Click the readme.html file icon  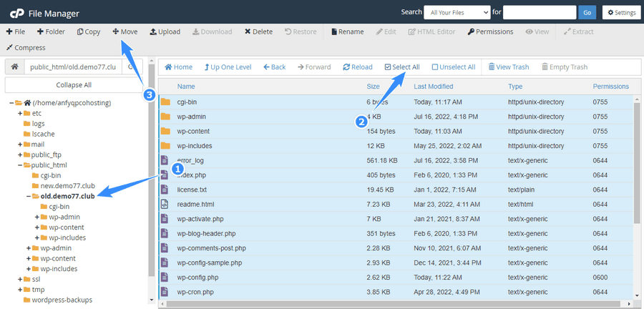[165, 204]
